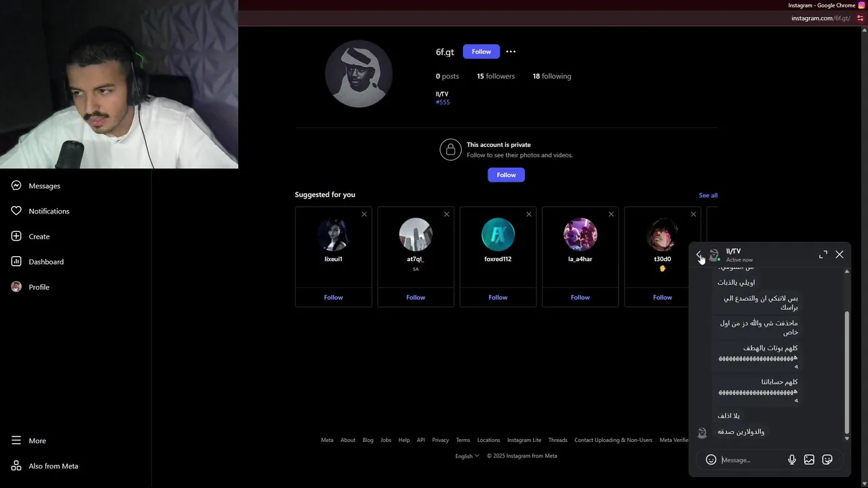Open the Create plus icon
The image size is (868, 488).
tap(16, 237)
